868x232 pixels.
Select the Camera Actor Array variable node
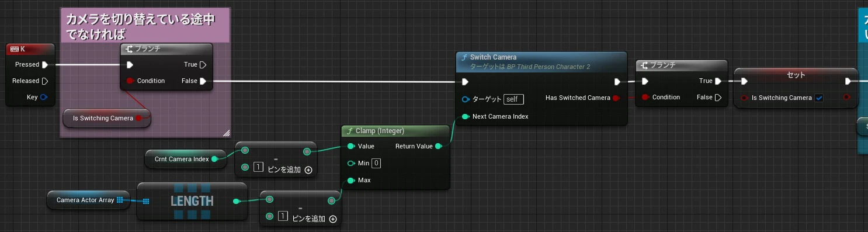point(88,200)
